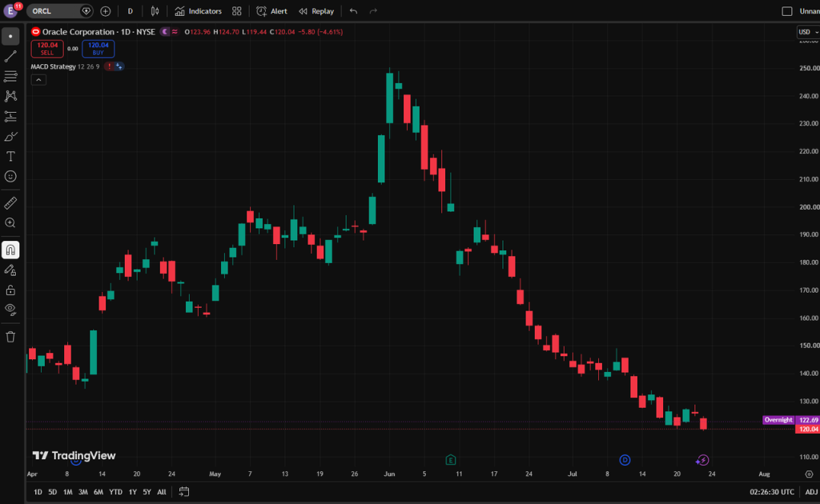Screen dimensions: 820x504
Task: Click the red 120.04 SELL button
Action: click(x=47, y=49)
